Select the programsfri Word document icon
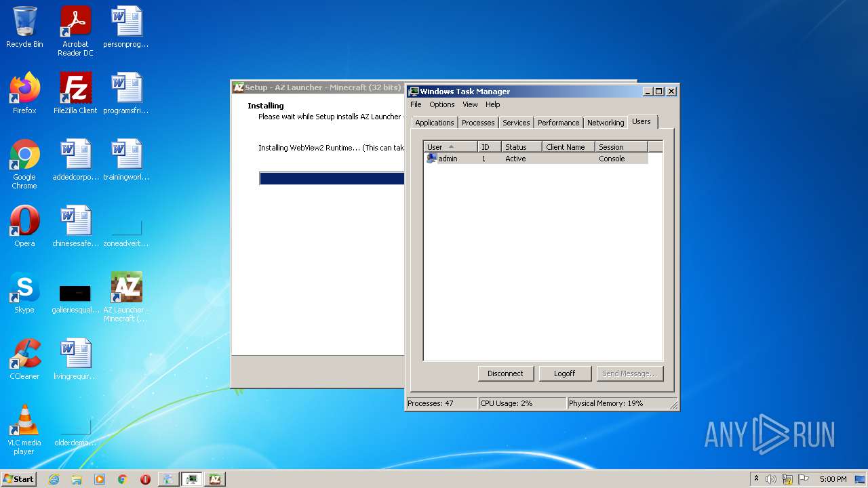The height and width of the screenshot is (488, 868). tap(126, 94)
